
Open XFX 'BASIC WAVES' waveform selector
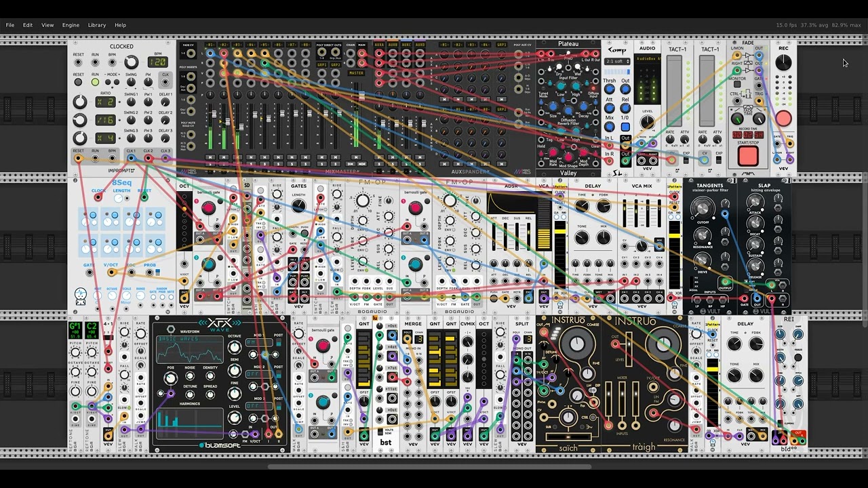[190, 339]
